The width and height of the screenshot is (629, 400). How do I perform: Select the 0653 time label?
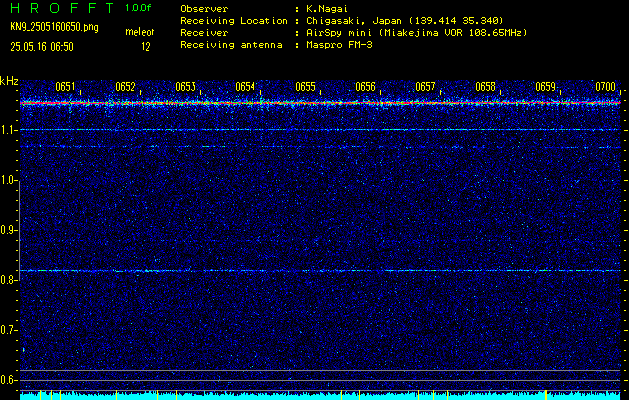tap(185, 87)
